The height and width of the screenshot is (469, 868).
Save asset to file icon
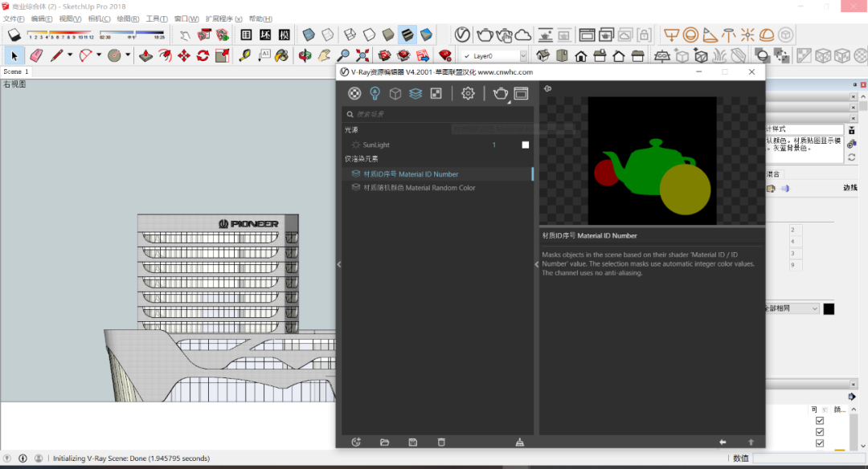tap(413, 442)
